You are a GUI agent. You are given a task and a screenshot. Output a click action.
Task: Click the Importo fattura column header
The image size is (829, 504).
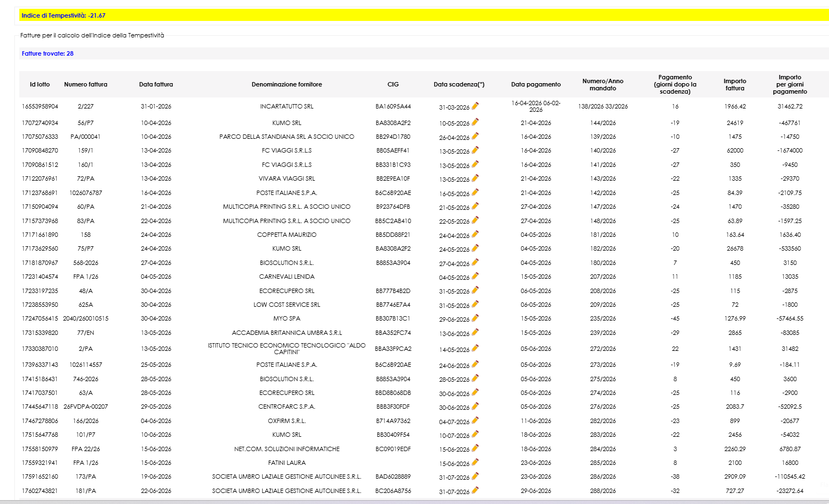pos(735,84)
